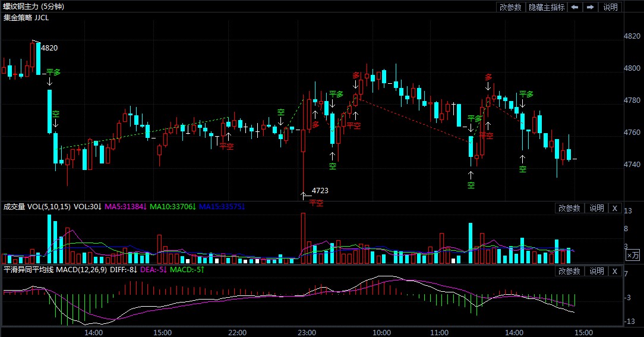Screen dimensions: 644x337
Task: Click the 4780 price axis label
Action: click(632, 100)
